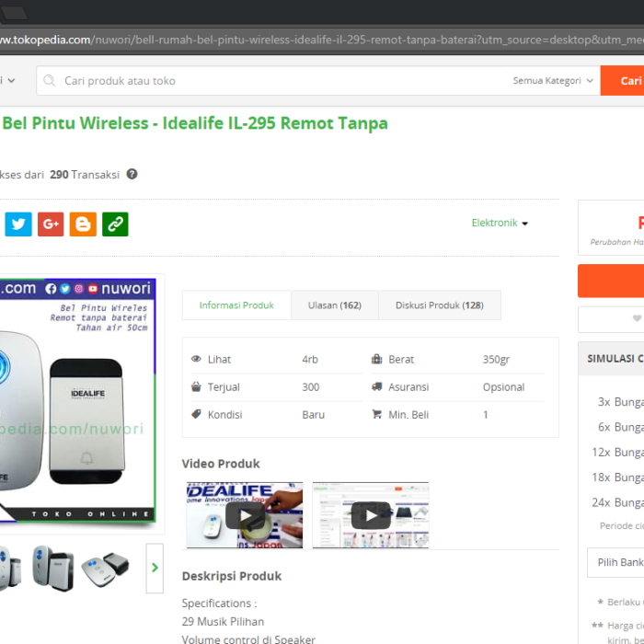
Task: Select the 12x Bunga installment row
Action: (x=617, y=453)
